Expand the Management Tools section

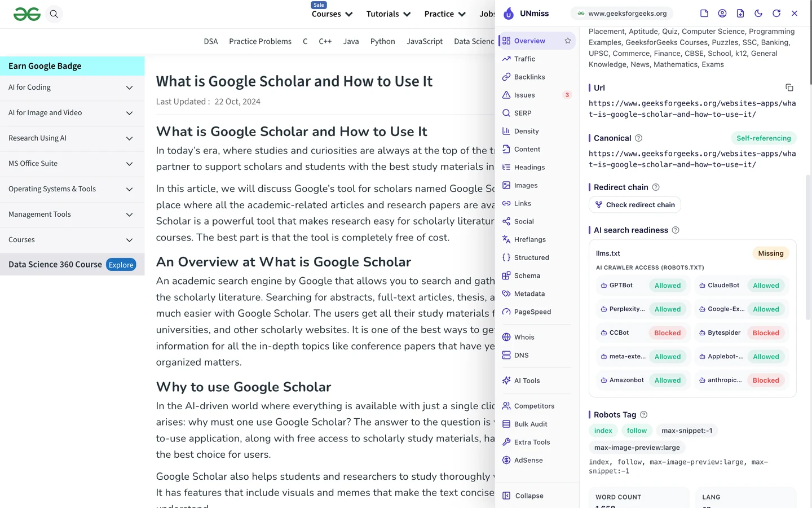[72, 214]
